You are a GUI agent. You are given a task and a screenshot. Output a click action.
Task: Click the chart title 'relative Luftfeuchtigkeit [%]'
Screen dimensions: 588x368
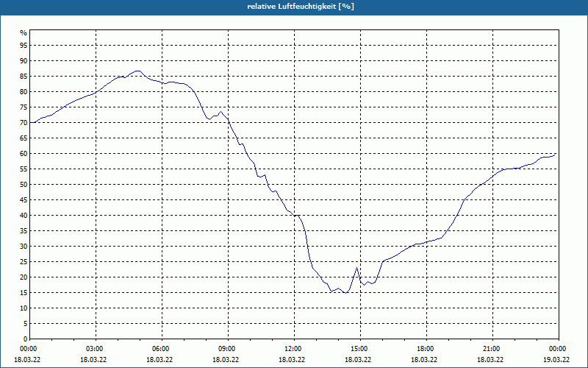[x=301, y=7]
